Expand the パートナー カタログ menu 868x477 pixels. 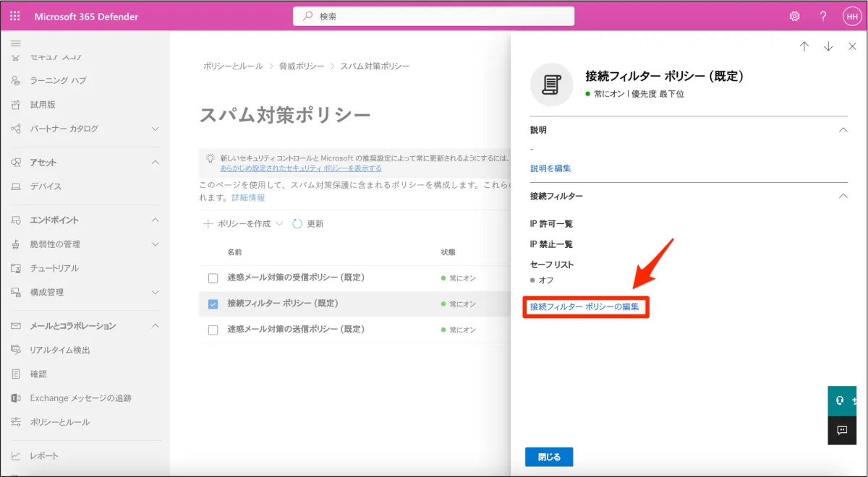(x=155, y=129)
